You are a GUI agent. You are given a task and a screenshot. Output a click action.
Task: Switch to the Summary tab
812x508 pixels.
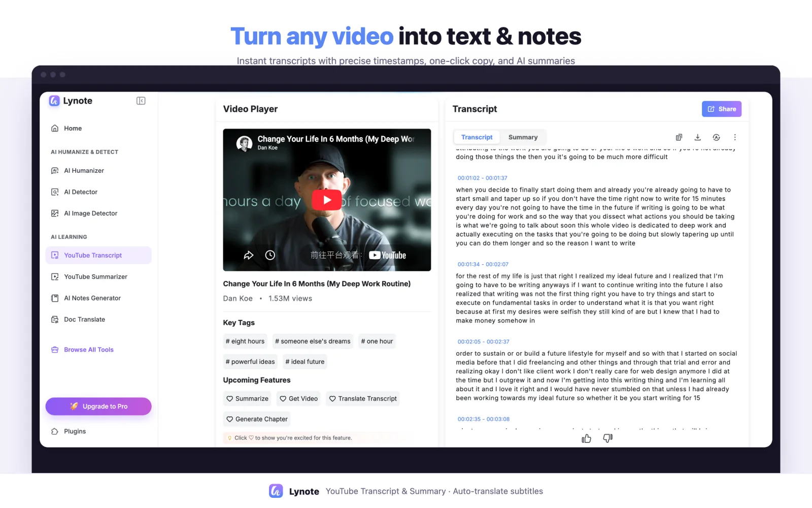pyautogui.click(x=523, y=137)
